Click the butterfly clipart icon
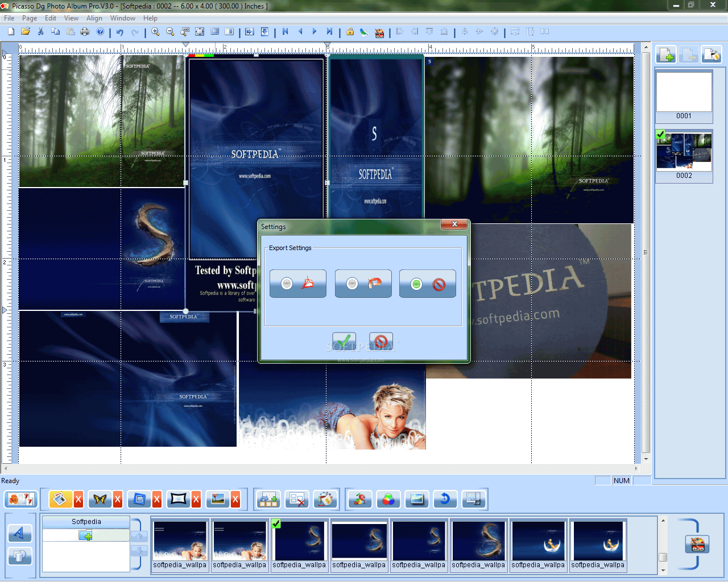The height and width of the screenshot is (582, 728). 100,499
